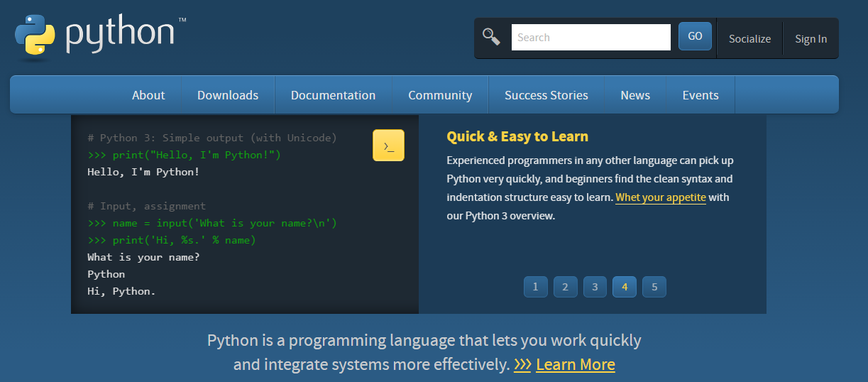Show slide 2 of the carousel
This screenshot has width=868, height=382.
point(565,287)
